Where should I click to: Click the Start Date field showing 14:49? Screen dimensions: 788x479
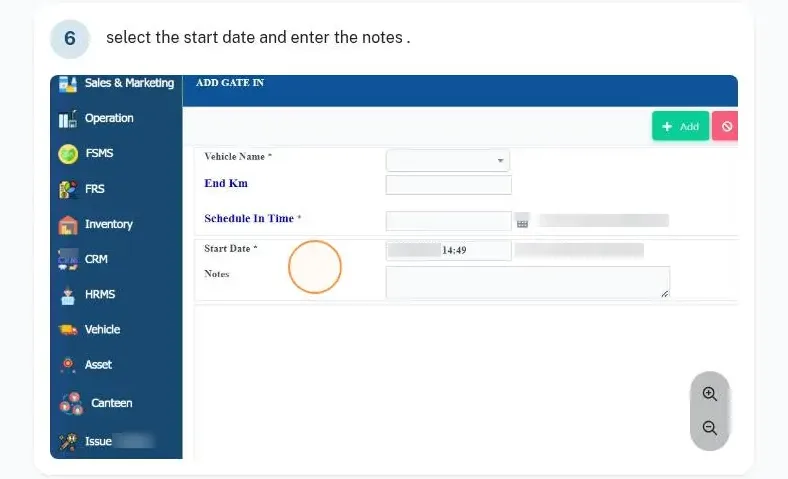[448, 250]
